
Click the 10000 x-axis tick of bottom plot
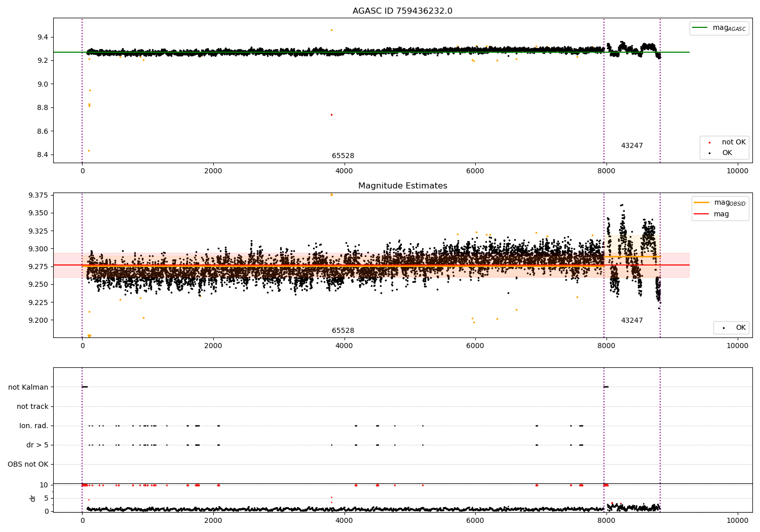737,520
